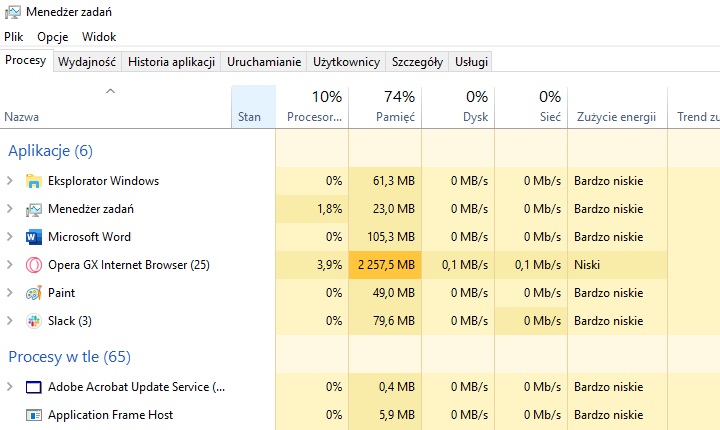This screenshot has height=430, width=720.
Task: Click the Aplikacje (6) group heading
Action: [51, 151]
